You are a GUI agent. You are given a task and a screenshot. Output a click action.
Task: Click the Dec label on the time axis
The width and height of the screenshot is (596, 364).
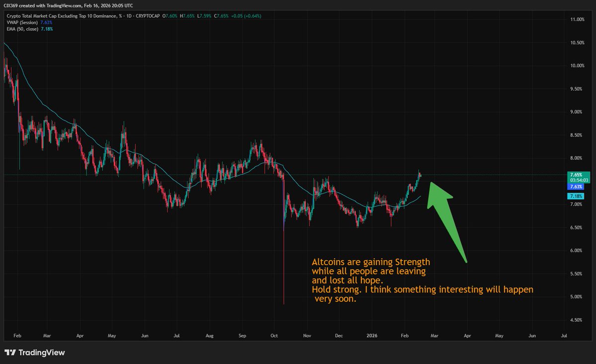pos(339,336)
